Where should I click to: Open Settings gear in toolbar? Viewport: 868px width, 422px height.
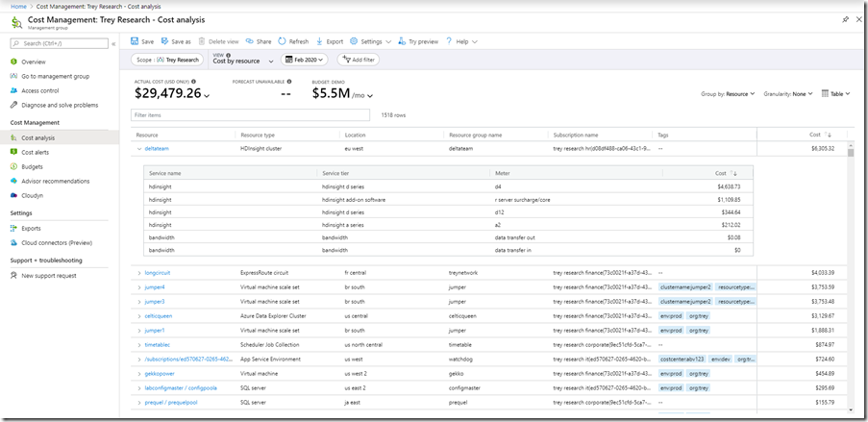354,41
